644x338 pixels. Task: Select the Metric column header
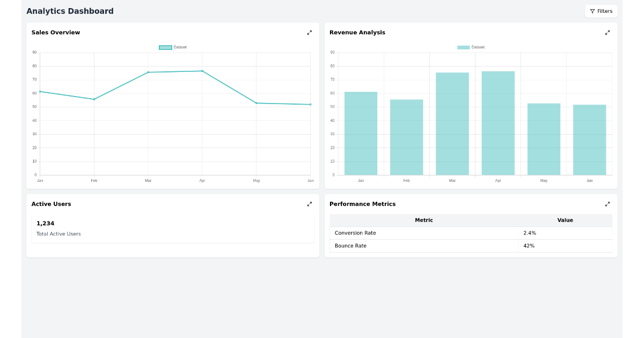click(424, 220)
